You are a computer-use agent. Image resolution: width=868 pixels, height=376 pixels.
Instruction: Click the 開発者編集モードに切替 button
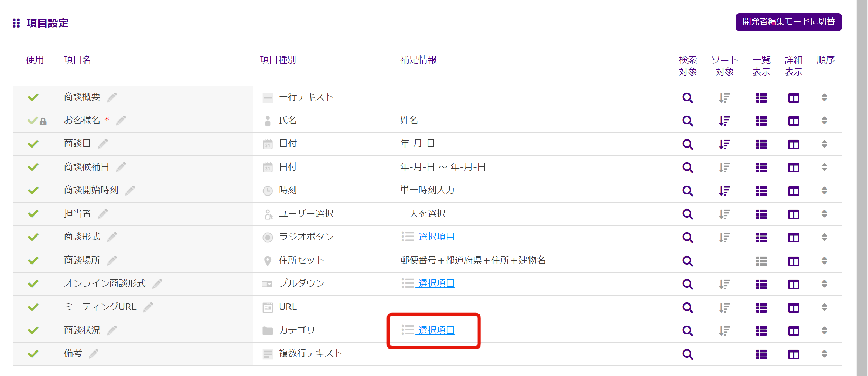788,22
